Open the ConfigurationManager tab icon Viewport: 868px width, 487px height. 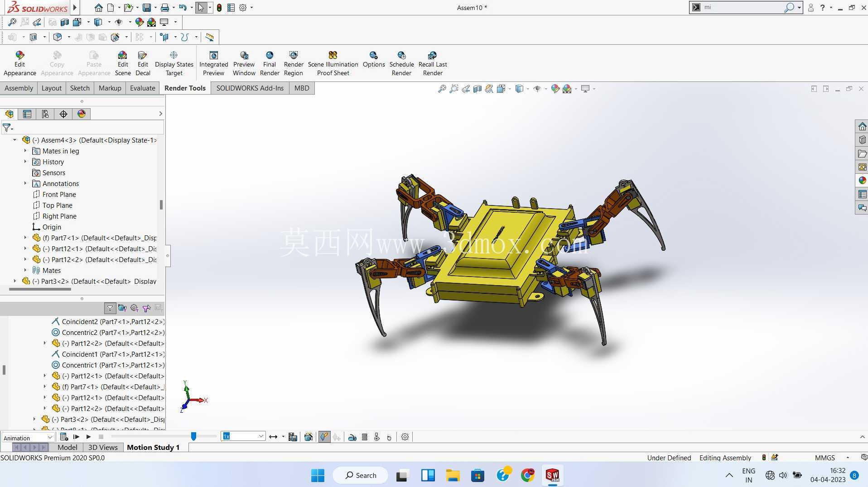pyautogui.click(x=45, y=114)
